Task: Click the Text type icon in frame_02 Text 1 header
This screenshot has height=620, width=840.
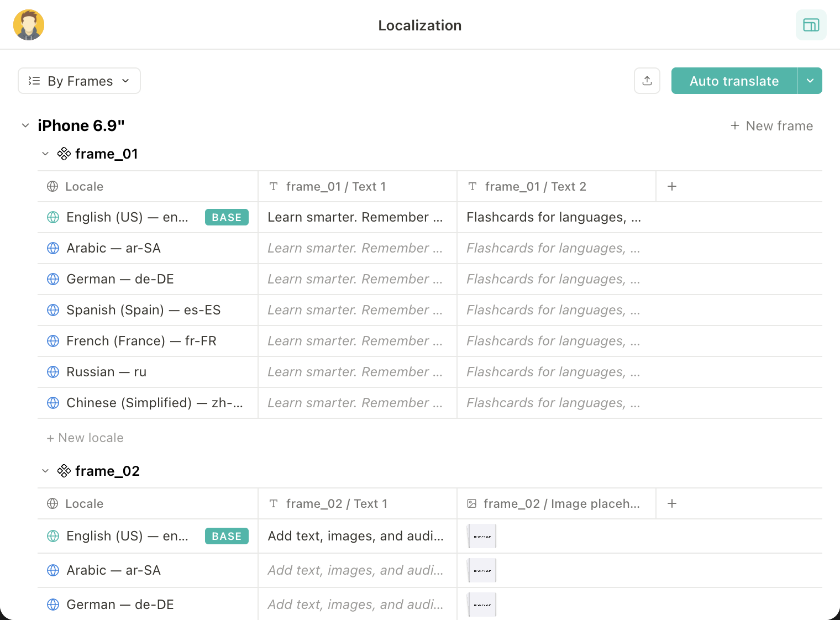Action: pyautogui.click(x=274, y=503)
